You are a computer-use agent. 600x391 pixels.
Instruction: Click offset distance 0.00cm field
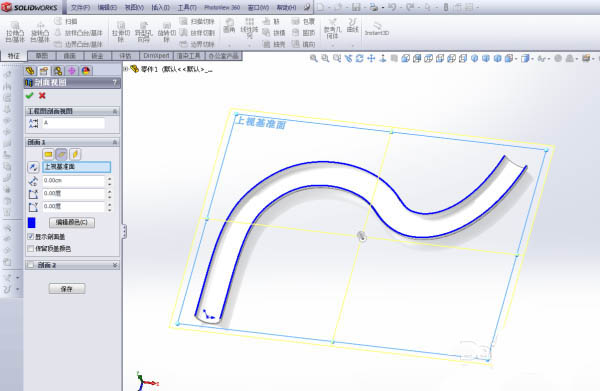[73, 181]
